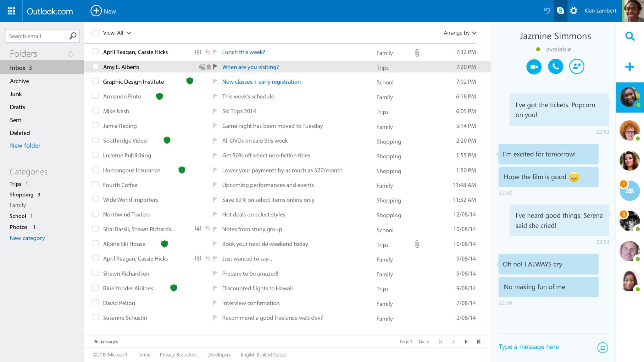Delete the Amy E. Alberts email
The height and width of the screenshot is (362, 644).
click(x=208, y=67)
